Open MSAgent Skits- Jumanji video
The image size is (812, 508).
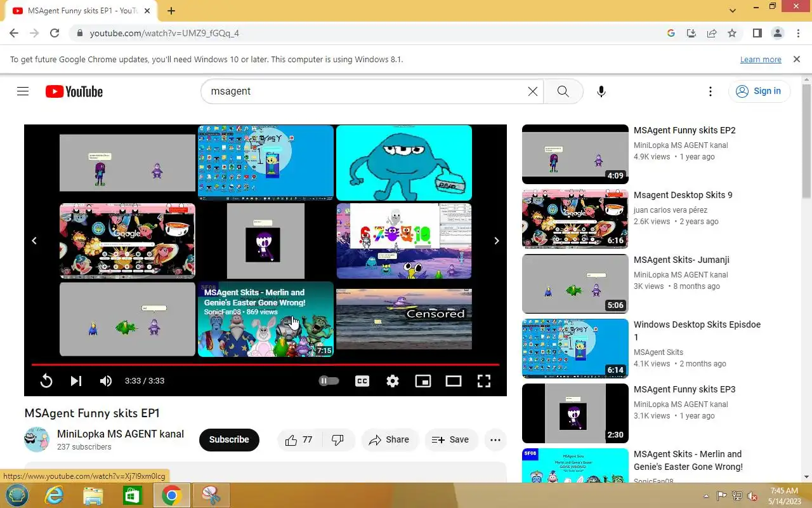point(681,260)
